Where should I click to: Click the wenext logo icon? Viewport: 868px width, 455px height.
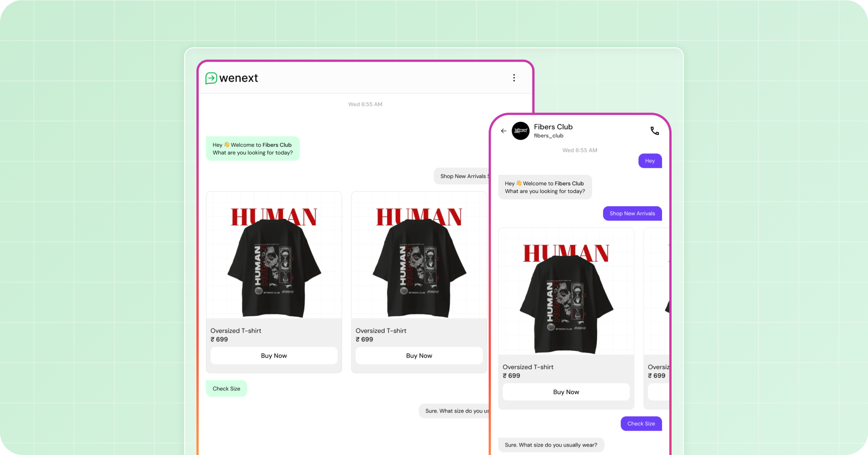click(x=211, y=78)
